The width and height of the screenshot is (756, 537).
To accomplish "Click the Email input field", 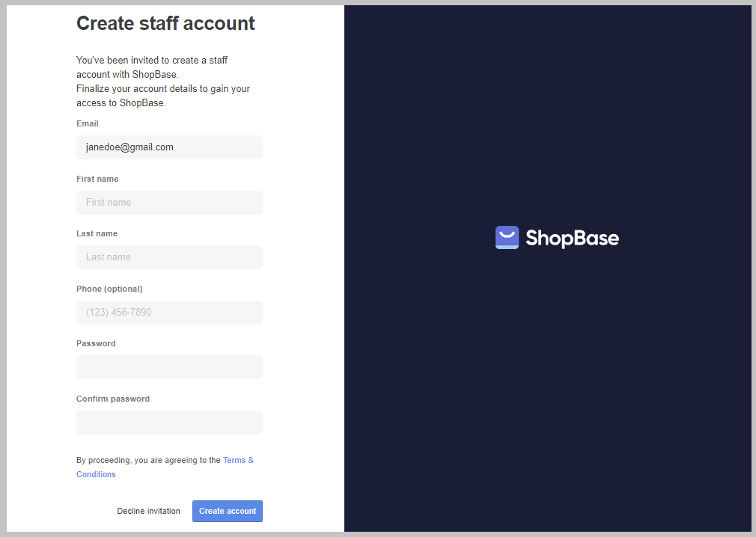I will click(x=169, y=147).
